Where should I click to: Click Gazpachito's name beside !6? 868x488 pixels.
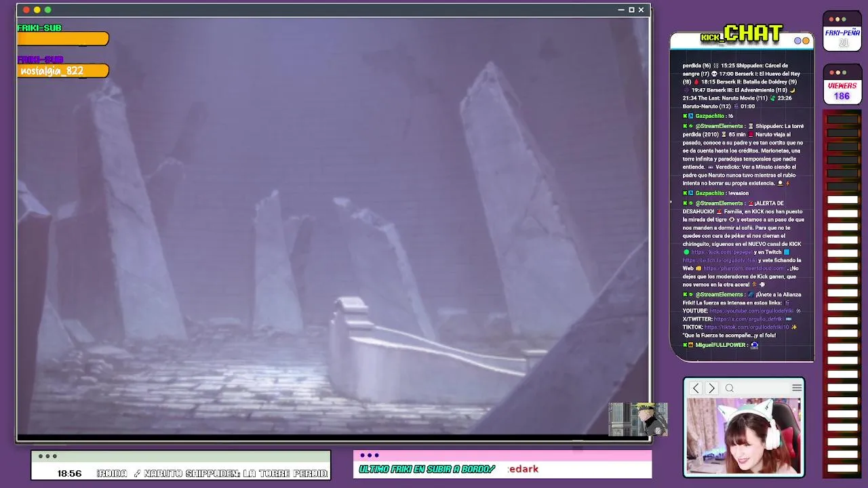click(x=709, y=116)
